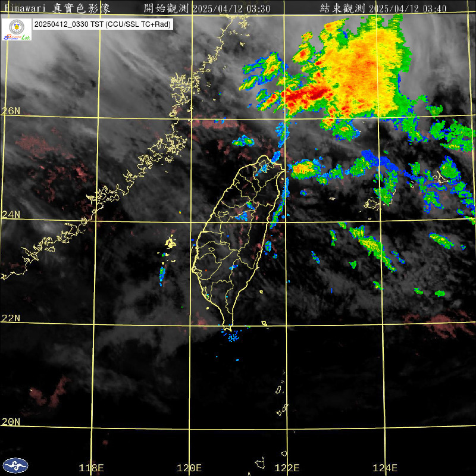Click the 22N latitude label
The image size is (476, 476).
[x=11, y=318]
